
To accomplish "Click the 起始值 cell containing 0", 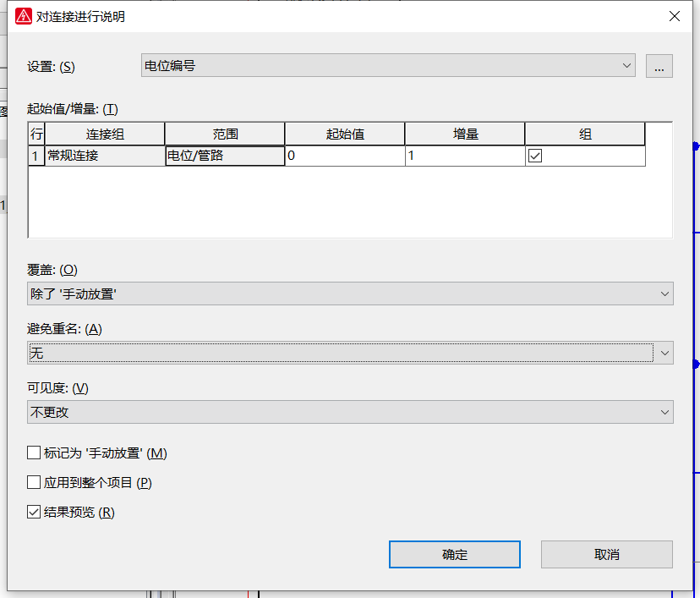I will pyautogui.click(x=344, y=156).
